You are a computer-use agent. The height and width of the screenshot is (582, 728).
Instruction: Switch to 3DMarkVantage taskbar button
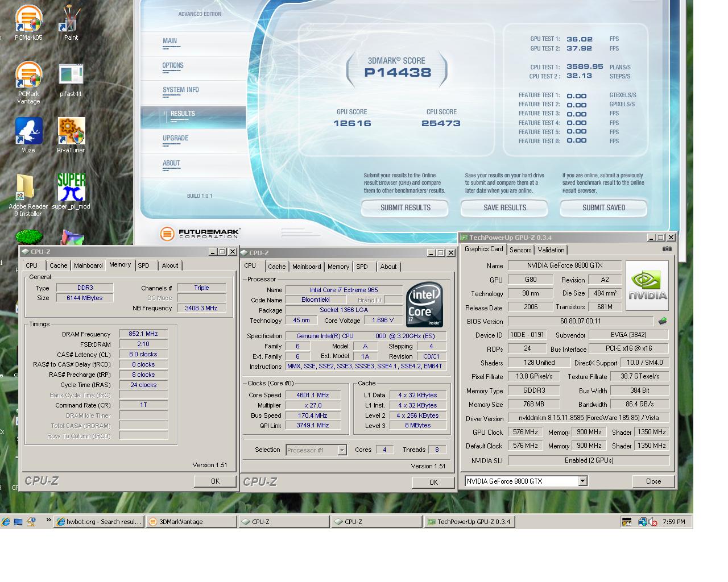point(192,522)
